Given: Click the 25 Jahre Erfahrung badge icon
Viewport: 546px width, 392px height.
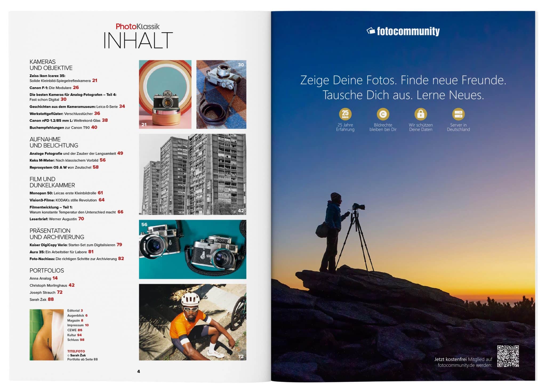Looking at the screenshot, I should coord(345,114).
